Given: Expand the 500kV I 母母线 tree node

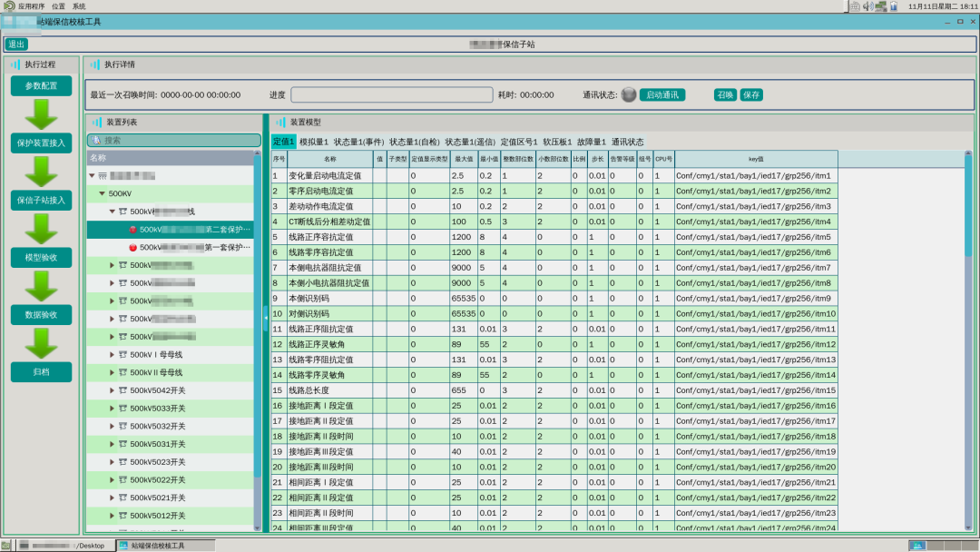Looking at the screenshot, I should [x=113, y=355].
